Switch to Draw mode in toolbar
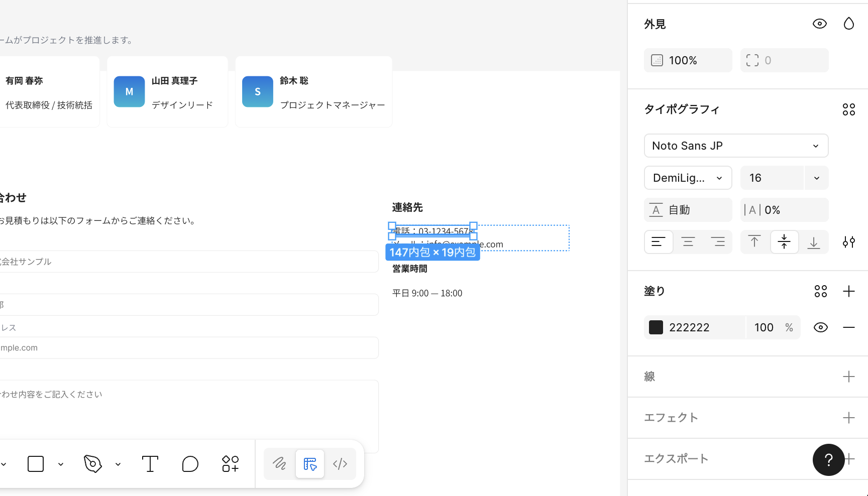The image size is (868, 496). (x=279, y=464)
